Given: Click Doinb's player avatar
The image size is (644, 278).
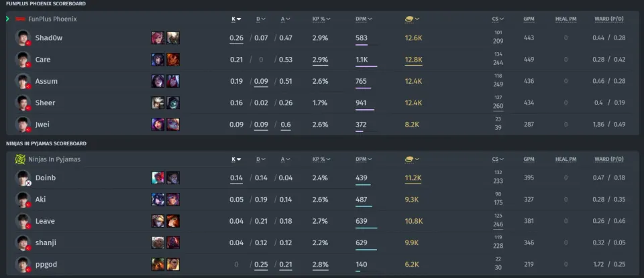Looking at the screenshot, I should tap(23, 178).
